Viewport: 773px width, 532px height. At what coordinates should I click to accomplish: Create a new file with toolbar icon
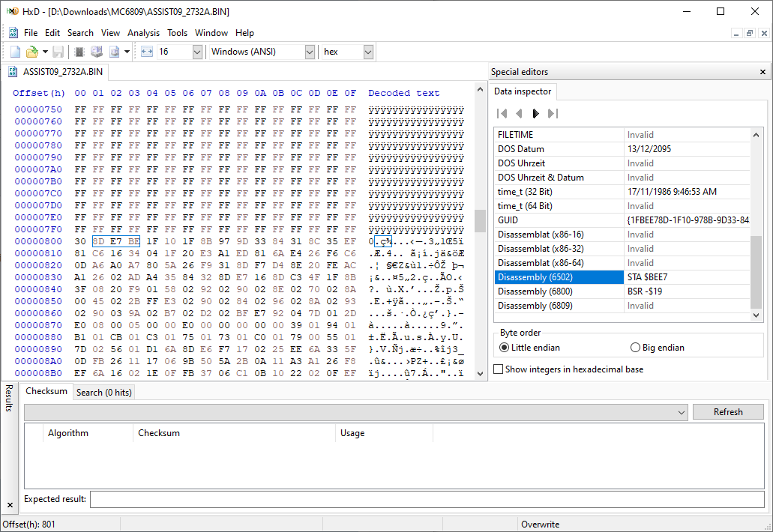(15, 52)
